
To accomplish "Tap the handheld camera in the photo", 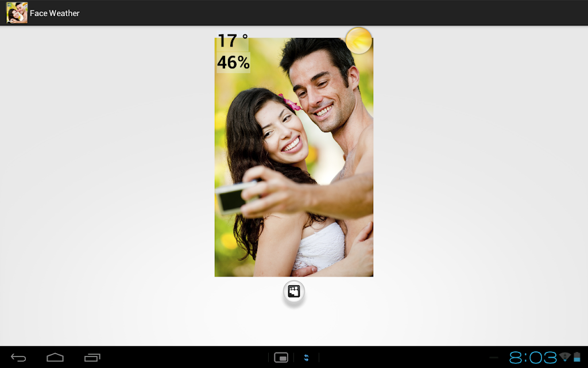I will click(233, 198).
